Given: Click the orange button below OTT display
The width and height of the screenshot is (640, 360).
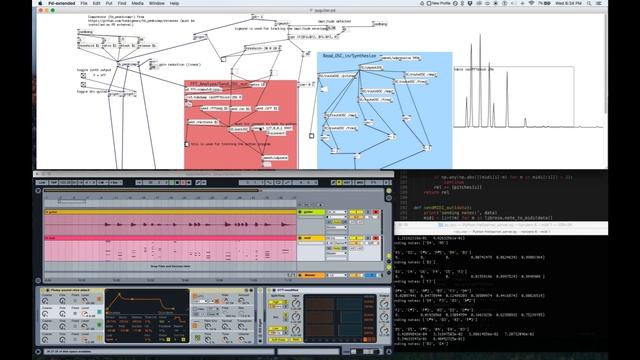Looking at the screenshot, I should click(365, 339).
